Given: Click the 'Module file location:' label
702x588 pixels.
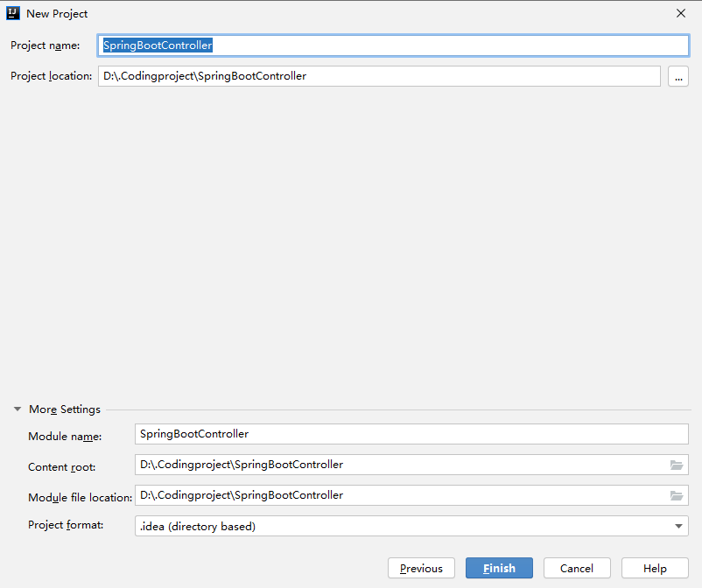Looking at the screenshot, I should tap(81, 498).
